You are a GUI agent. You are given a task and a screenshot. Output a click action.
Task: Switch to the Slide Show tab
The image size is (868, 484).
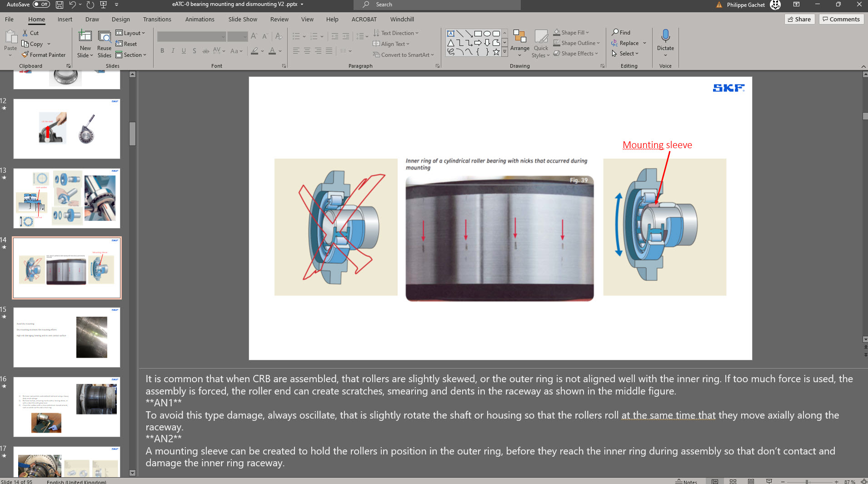click(x=242, y=19)
